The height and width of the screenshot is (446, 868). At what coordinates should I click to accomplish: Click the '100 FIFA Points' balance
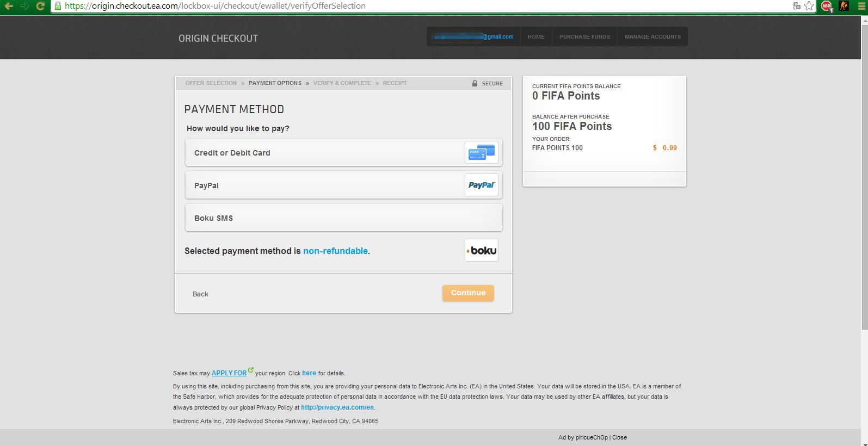(x=572, y=126)
